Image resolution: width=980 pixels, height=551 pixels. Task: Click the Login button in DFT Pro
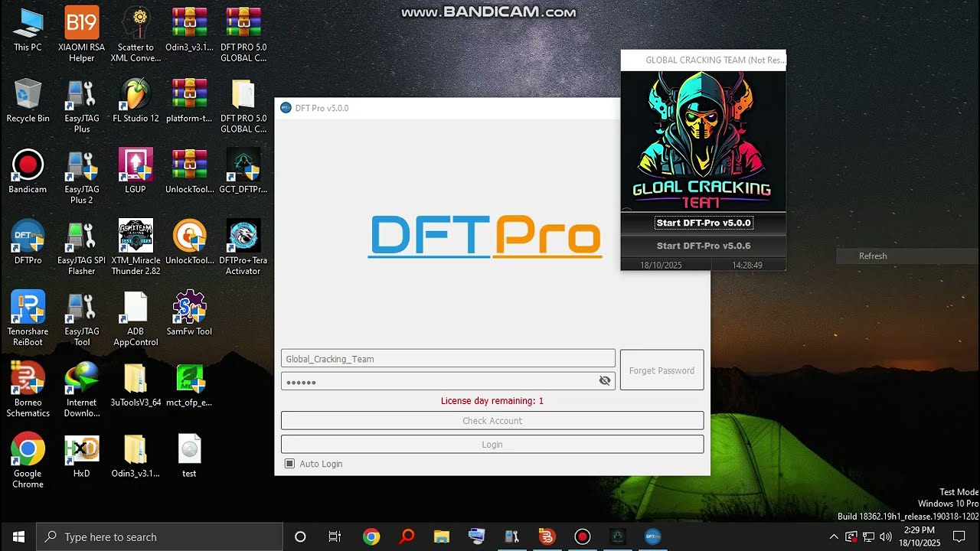click(492, 445)
